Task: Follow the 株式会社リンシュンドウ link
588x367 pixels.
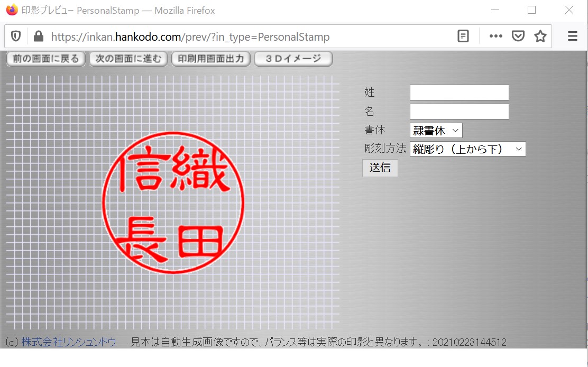Action: [x=69, y=343]
